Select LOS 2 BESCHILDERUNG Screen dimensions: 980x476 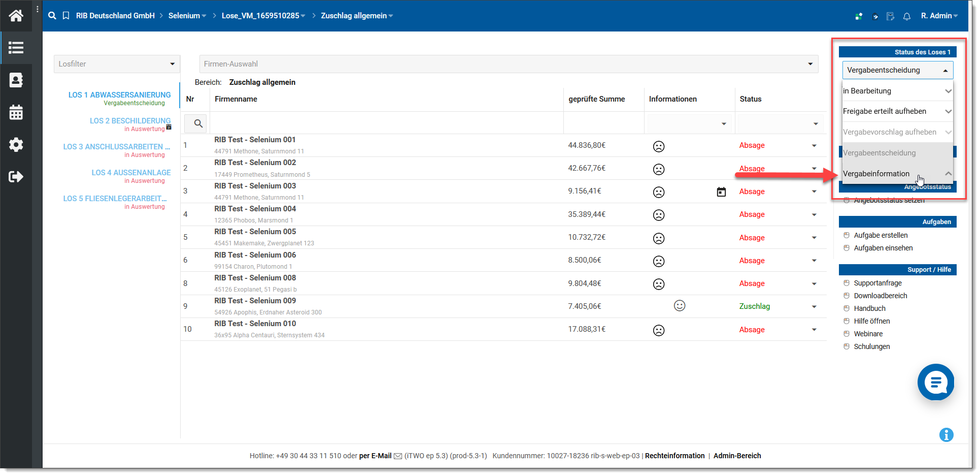point(130,121)
